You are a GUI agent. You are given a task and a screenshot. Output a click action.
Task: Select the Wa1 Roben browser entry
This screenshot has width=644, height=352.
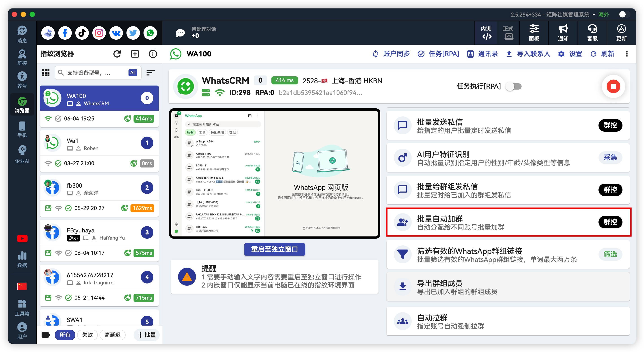pyautogui.click(x=99, y=151)
